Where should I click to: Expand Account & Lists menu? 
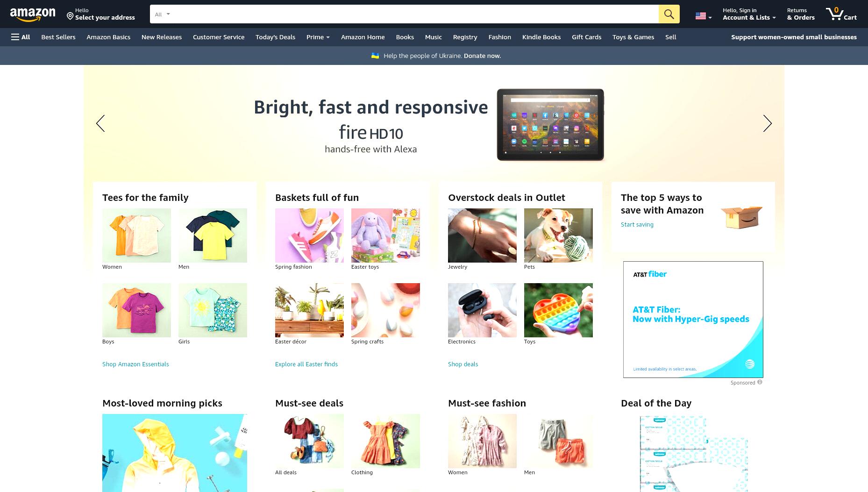[749, 14]
